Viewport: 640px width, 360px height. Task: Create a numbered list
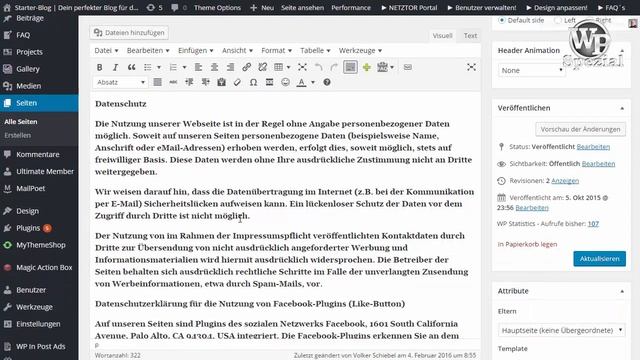pyautogui.click(x=173, y=67)
